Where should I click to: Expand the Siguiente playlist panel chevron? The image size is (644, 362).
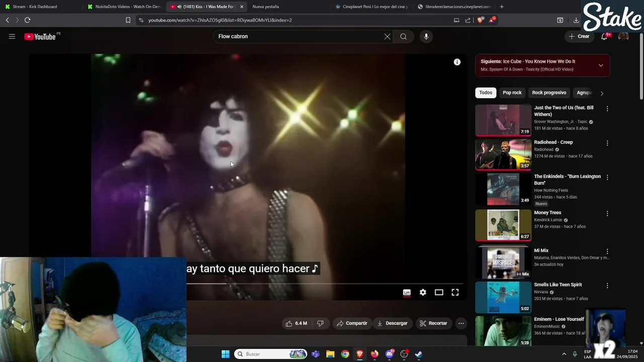pyautogui.click(x=601, y=65)
